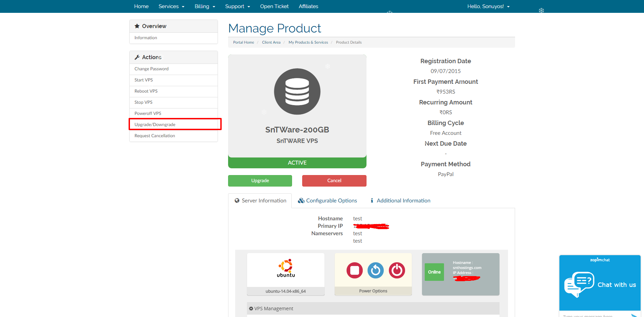Click the chat message input field
The height and width of the screenshot is (317, 644).
point(594,315)
